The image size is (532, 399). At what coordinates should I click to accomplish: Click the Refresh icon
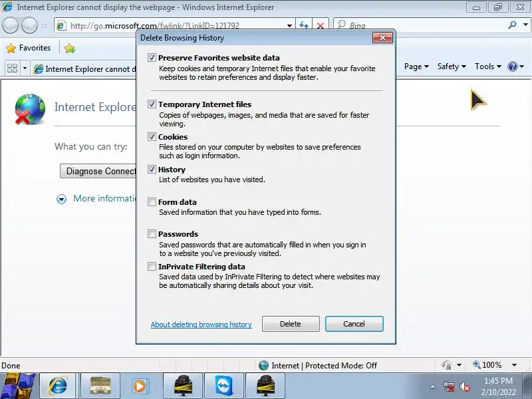(x=304, y=25)
